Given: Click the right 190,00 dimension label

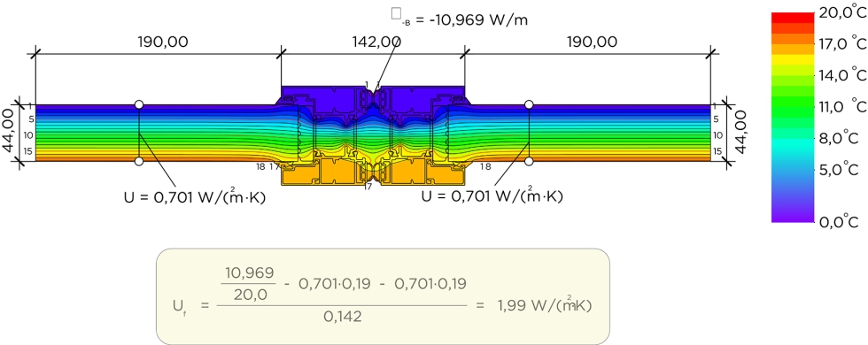Looking at the screenshot, I should pyautogui.click(x=592, y=42).
